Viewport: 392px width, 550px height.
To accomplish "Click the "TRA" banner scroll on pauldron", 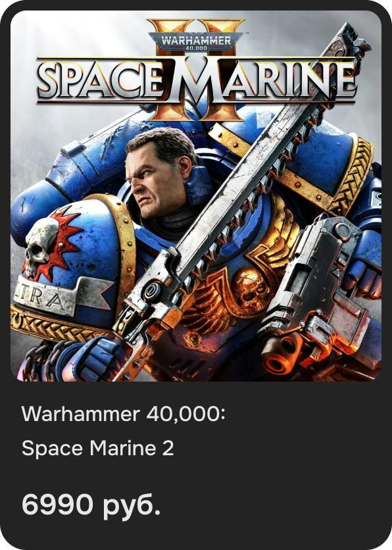I will 60,295.
